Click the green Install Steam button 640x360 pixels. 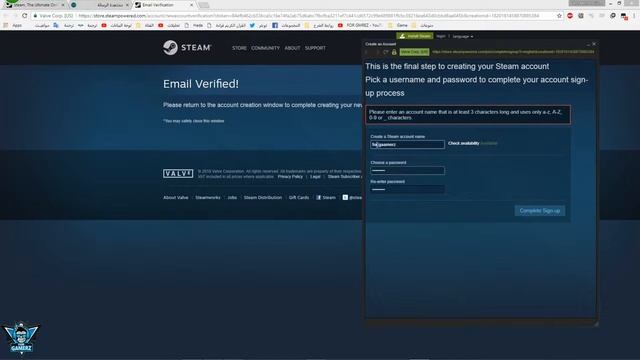coord(415,36)
